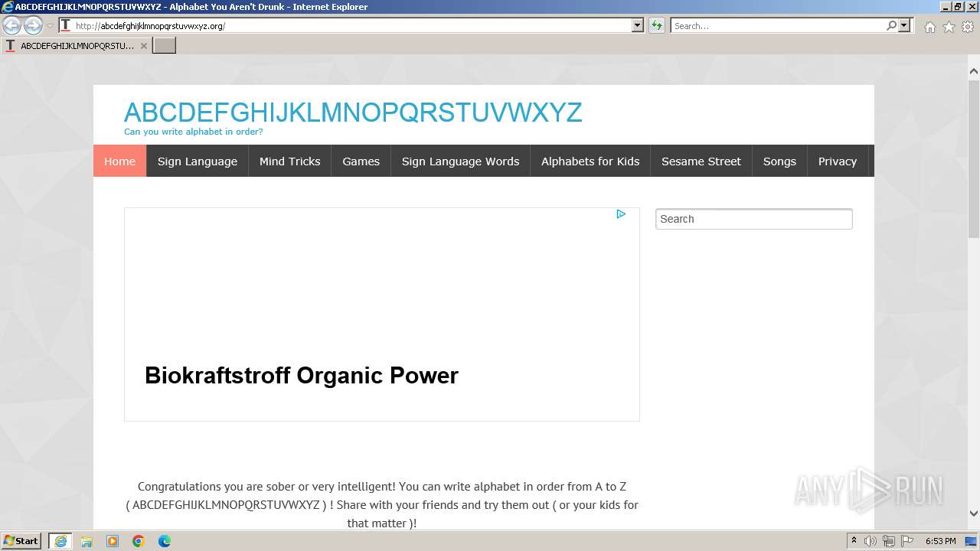Click the scrollbar down arrow
This screenshot has width=980, height=551.
[974, 514]
